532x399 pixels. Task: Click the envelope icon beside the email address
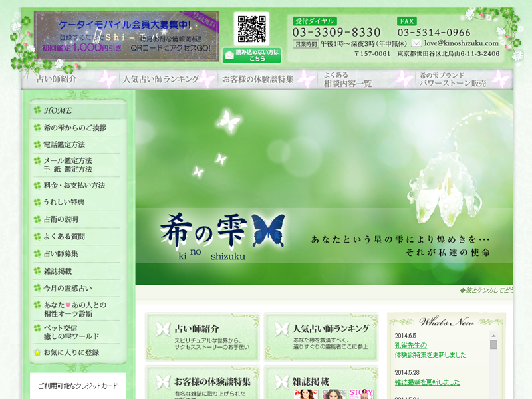click(x=416, y=43)
